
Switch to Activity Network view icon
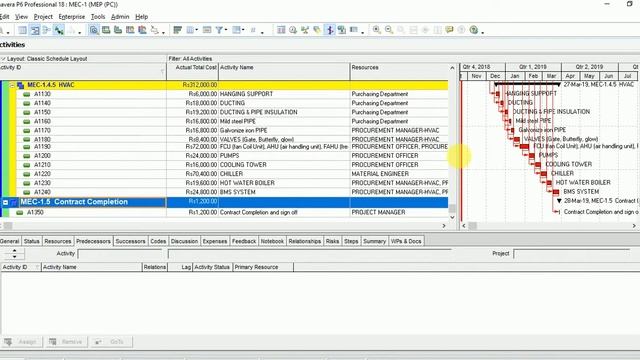click(59, 30)
